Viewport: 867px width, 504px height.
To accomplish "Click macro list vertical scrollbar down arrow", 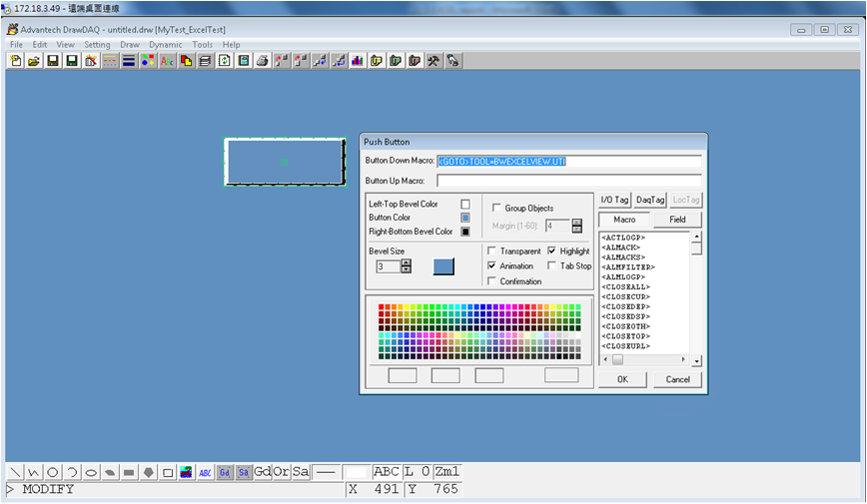I will coord(697,361).
